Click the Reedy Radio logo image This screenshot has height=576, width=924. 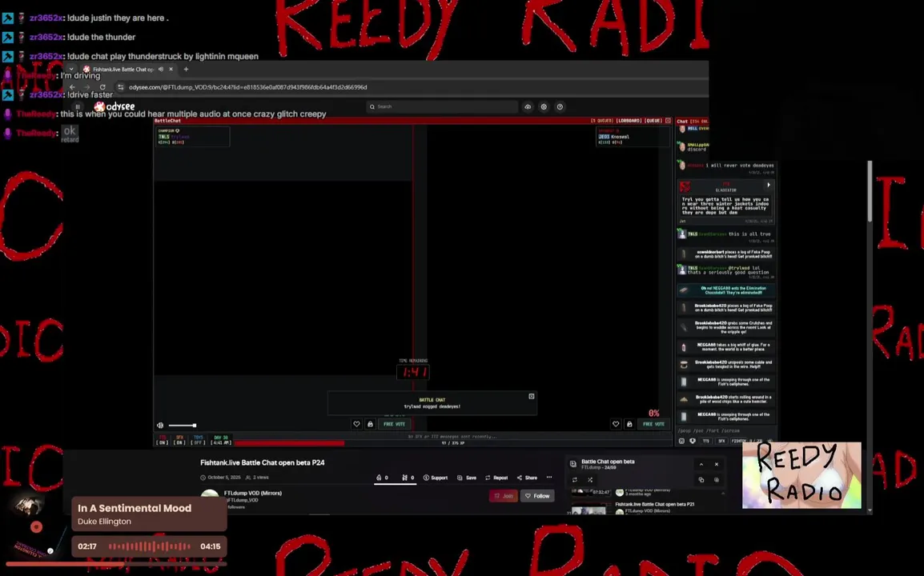click(801, 475)
